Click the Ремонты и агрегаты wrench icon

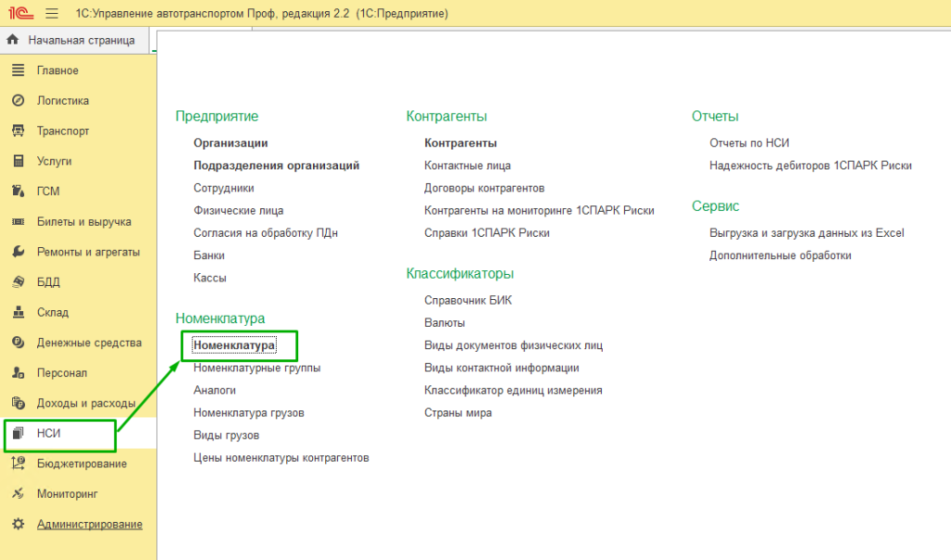18,252
